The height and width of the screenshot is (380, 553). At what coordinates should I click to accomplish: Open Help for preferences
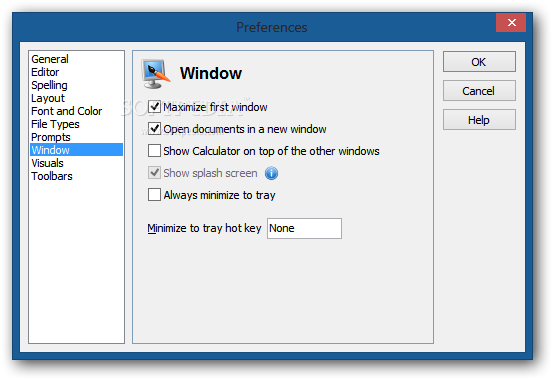479,120
